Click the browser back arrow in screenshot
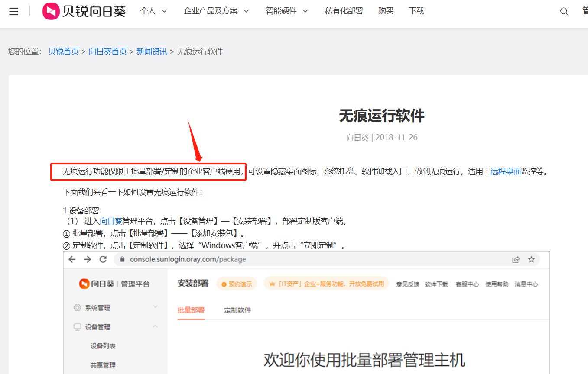This screenshot has height=374, width=588. click(x=72, y=259)
